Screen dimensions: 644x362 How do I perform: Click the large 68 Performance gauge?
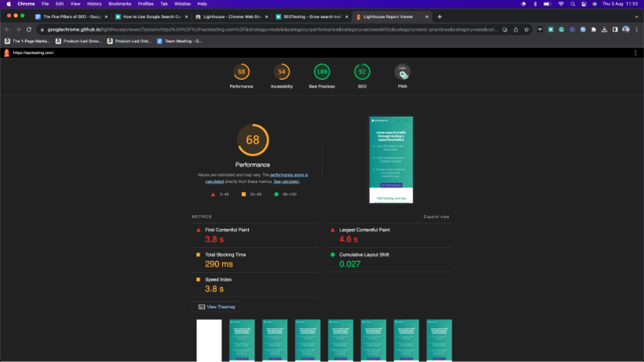(x=253, y=140)
